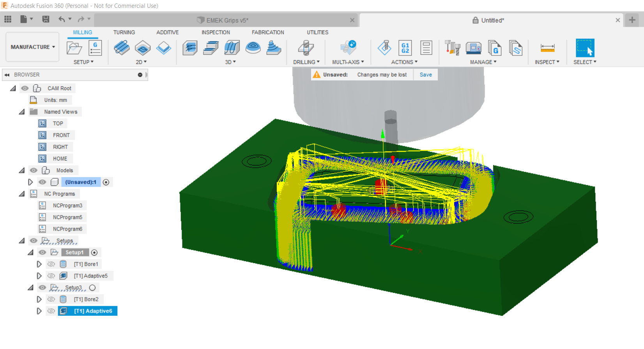This screenshot has height=349, width=644.
Task: Collapse the BROWSER panel with double arrows
Action: coord(7,75)
